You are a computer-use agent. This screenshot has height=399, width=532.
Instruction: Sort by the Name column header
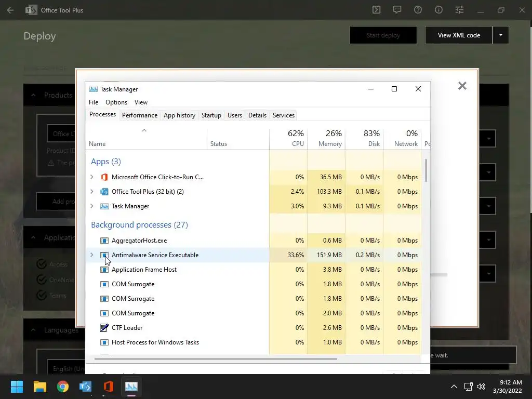pyautogui.click(x=146, y=138)
